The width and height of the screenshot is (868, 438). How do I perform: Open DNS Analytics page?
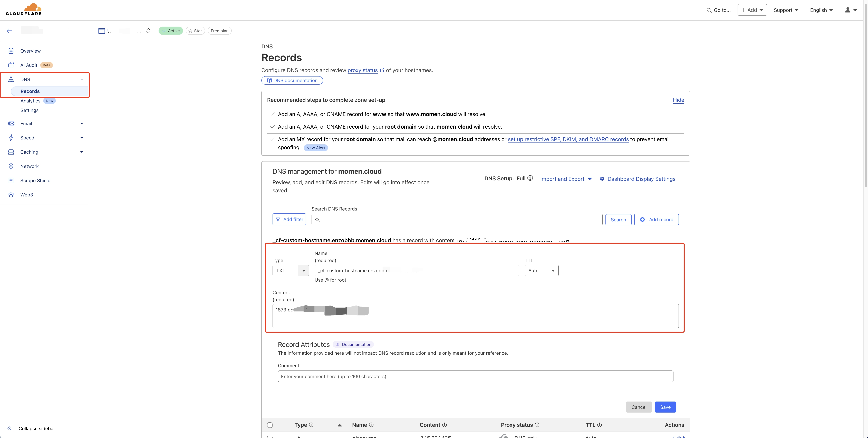pos(30,101)
